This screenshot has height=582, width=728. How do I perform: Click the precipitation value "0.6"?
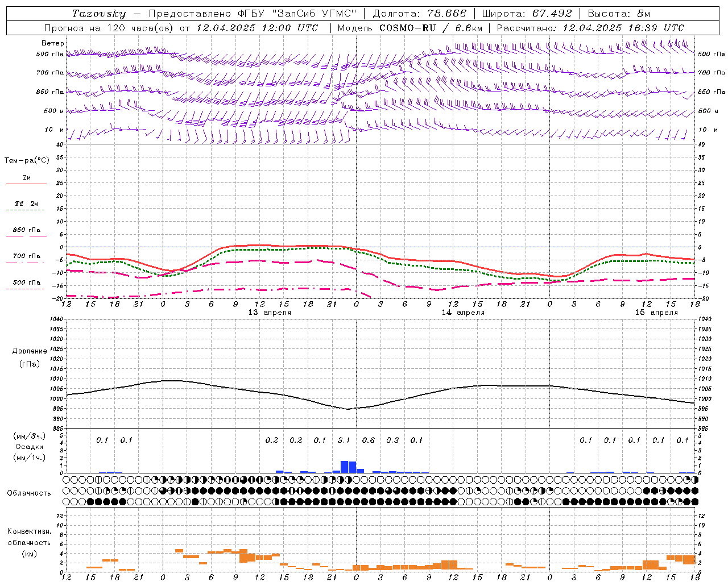tap(369, 440)
